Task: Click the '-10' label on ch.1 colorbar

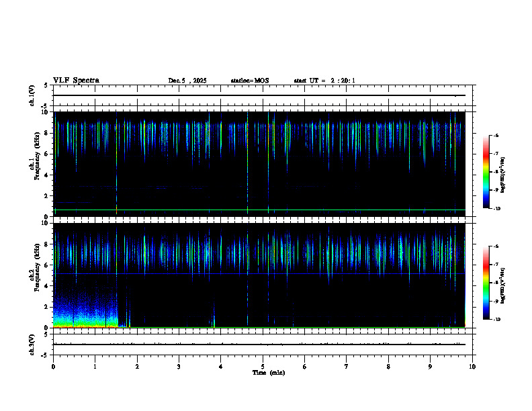Action: click(x=496, y=209)
